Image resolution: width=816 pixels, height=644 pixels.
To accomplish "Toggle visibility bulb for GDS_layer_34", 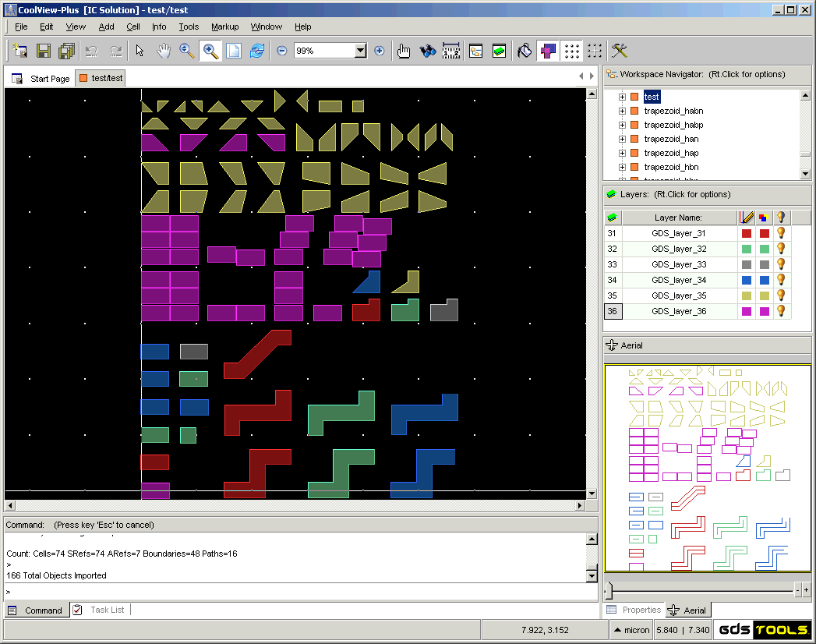I will pyautogui.click(x=781, y=280).
